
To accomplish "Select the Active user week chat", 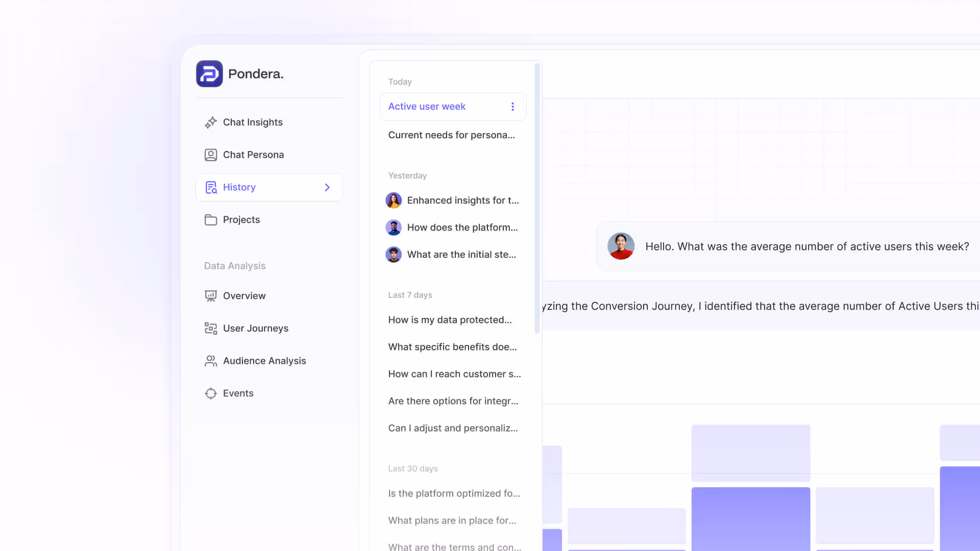I will click(427, 107).
